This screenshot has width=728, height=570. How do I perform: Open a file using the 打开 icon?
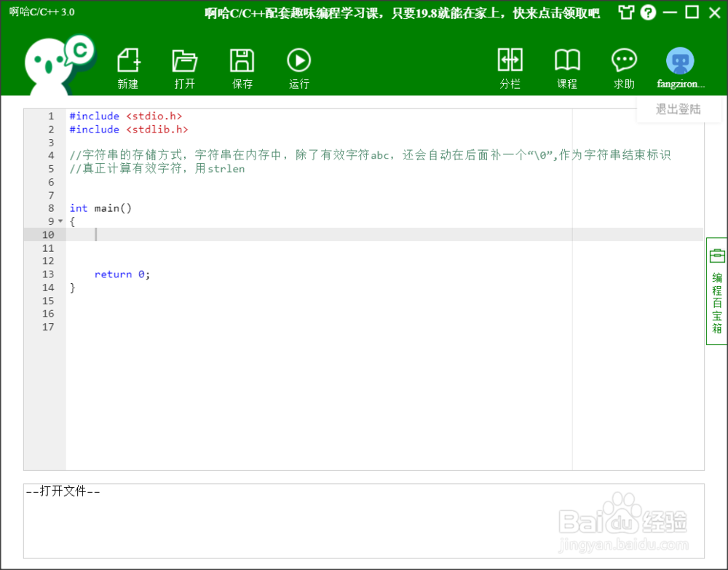(184, 67)
